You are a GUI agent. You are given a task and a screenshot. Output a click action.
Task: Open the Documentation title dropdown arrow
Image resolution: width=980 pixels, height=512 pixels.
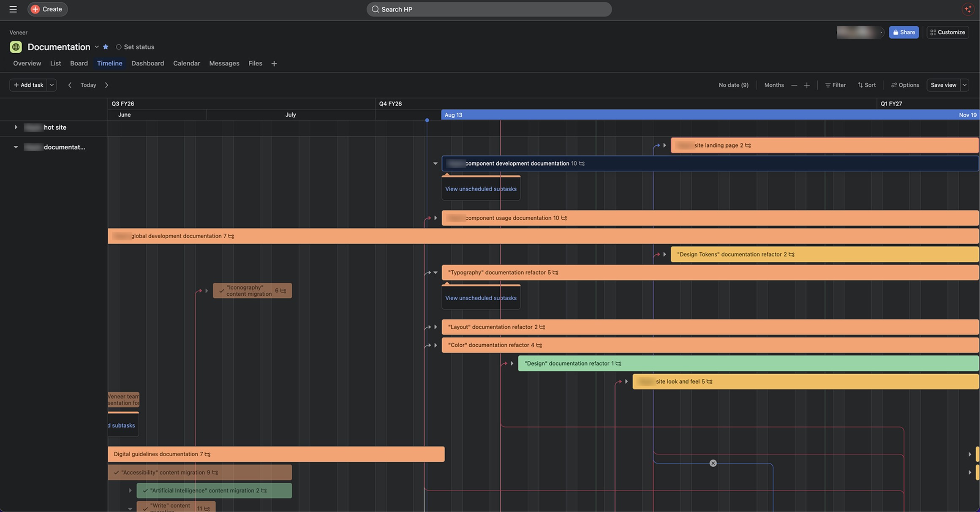click(x=97, y=47)
